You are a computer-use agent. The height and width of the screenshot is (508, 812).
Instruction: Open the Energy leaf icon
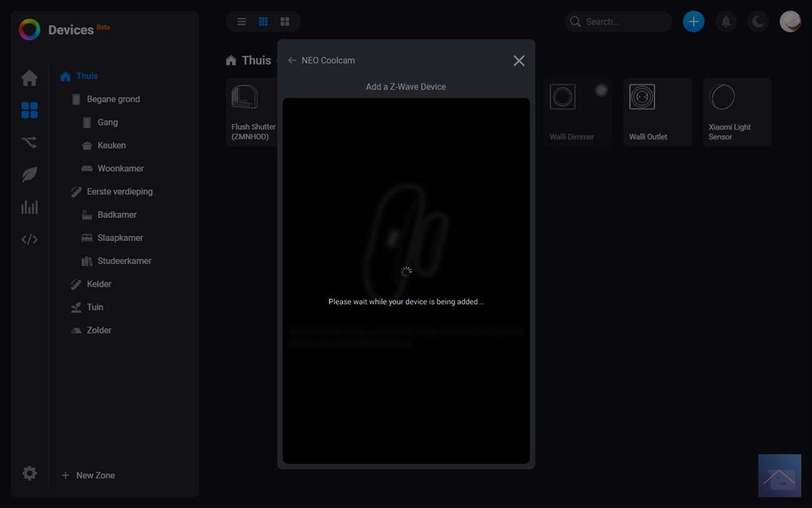point(29,175)
